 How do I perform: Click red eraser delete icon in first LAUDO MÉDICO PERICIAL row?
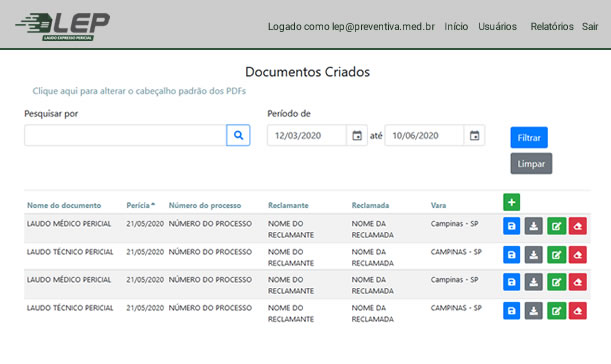[x=577, y=226]
